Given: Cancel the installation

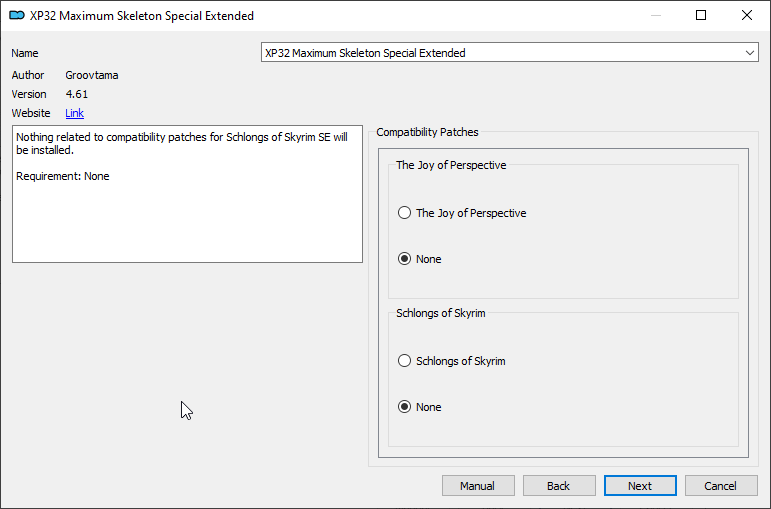Looking at the screenshot, I should click(720, 486).
